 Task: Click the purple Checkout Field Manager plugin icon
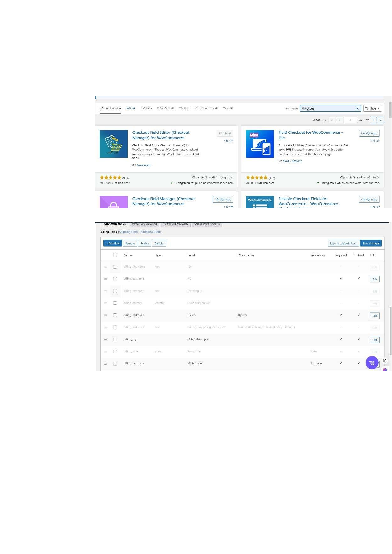point(113,202)
